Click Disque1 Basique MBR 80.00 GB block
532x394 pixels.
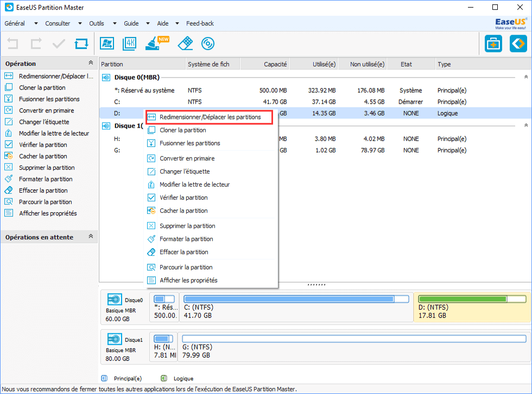(x=124, y=347)
